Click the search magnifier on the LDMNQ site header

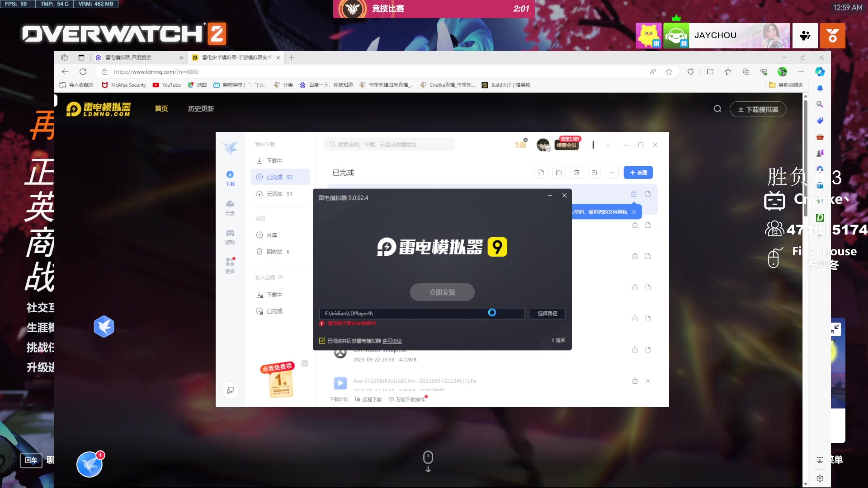coord(717,109)
